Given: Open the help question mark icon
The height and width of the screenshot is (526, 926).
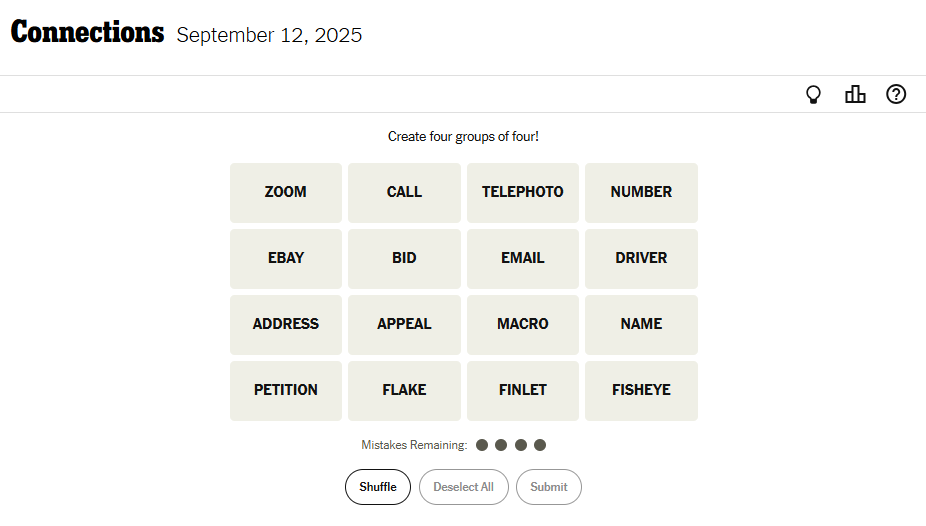Looking at the screenshot, I should [x=896, y=95].
